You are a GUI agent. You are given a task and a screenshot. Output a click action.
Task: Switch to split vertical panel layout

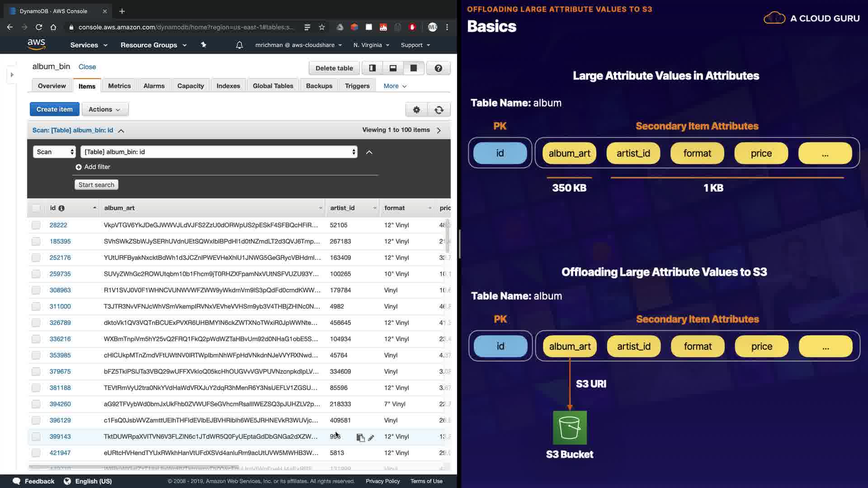[x=372, y=68]
